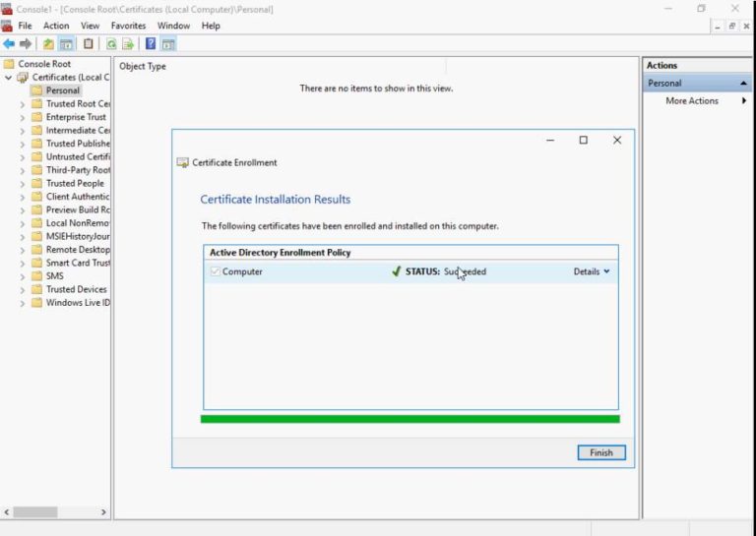Minimize the Certificate Enrollment dialog
This screenshot has height=536, width=756.
550,140
